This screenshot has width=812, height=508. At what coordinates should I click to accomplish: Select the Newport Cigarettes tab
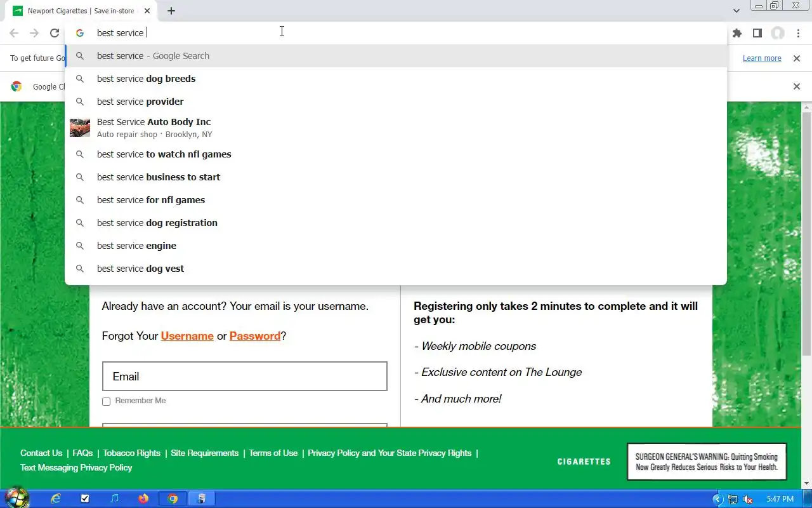(82, 11)
